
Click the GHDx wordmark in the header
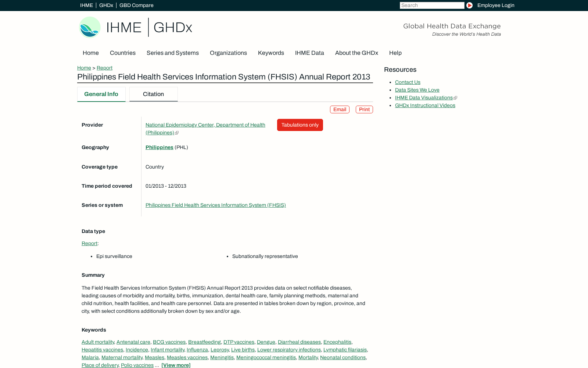pos(173,27)
